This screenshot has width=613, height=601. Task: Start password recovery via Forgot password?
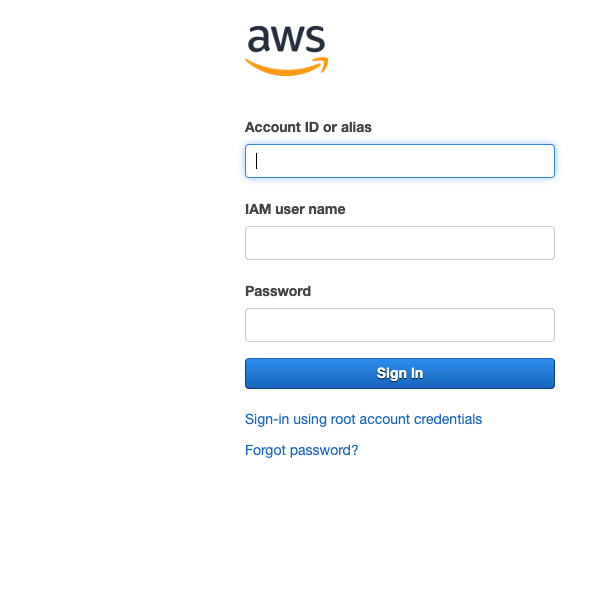(301, 450)
